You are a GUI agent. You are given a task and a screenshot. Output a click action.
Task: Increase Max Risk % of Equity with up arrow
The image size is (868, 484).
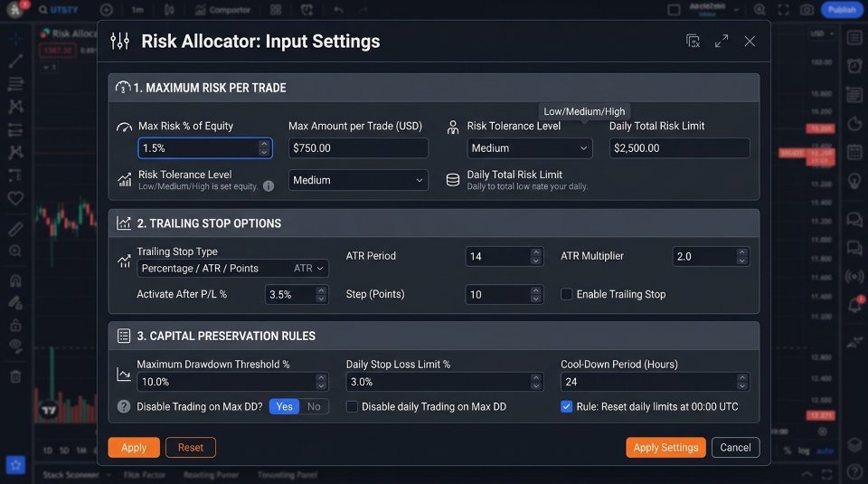pos(264,144)
